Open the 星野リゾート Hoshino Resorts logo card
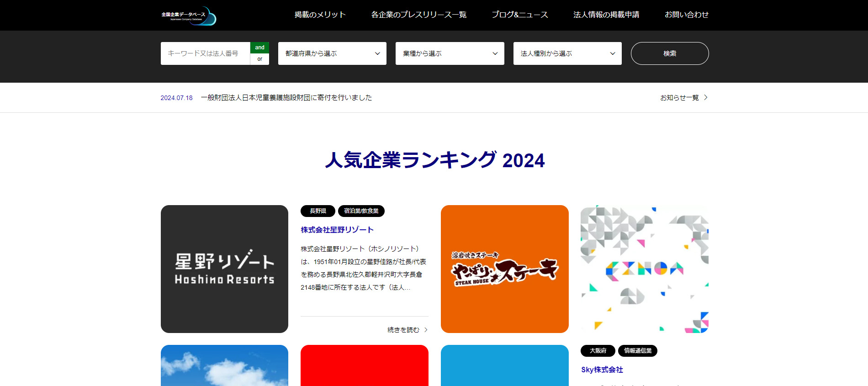 coord(224,269)
